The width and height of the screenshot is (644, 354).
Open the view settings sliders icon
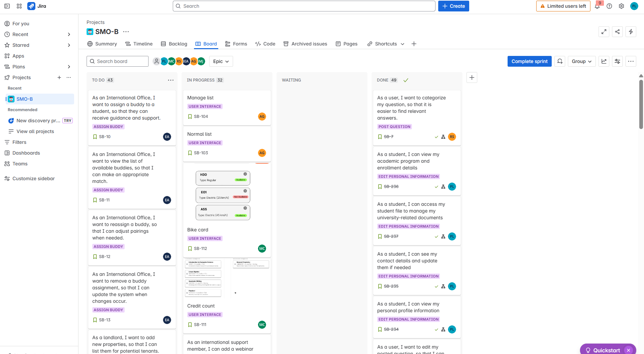(x=617, y=61)
